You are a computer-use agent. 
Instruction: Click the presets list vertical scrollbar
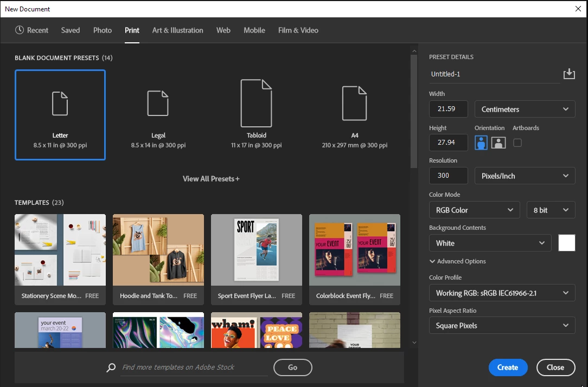pos(414,112)
